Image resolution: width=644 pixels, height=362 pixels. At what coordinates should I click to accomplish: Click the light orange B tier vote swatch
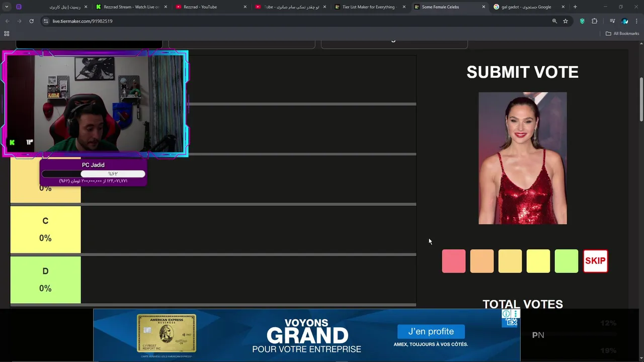coord(510,261)
